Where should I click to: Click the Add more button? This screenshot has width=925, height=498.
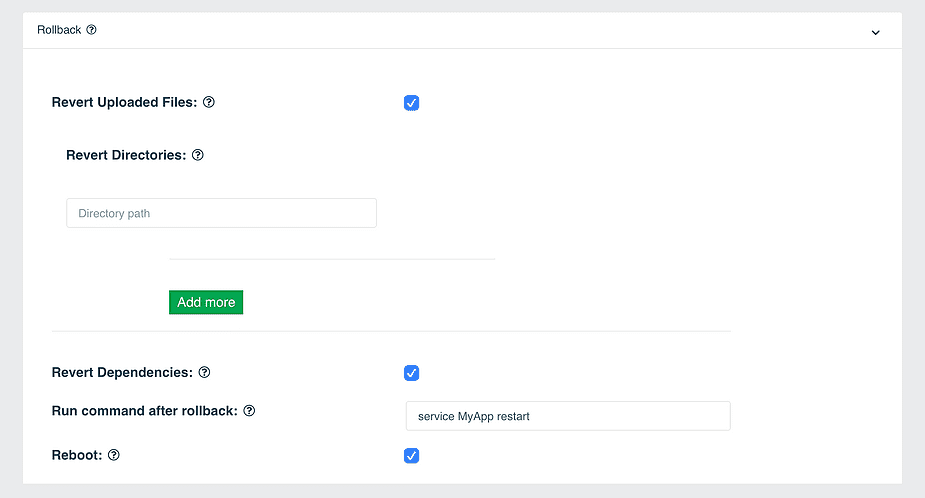pyautogui.click(x=206, y=302)
